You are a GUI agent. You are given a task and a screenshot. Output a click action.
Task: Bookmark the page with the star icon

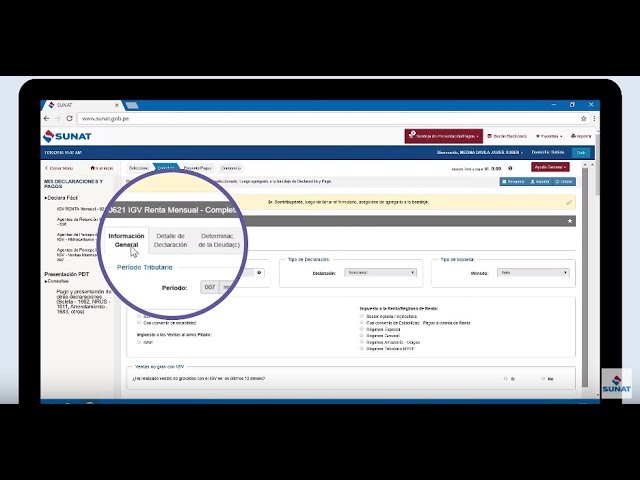(x=583, y=118)
